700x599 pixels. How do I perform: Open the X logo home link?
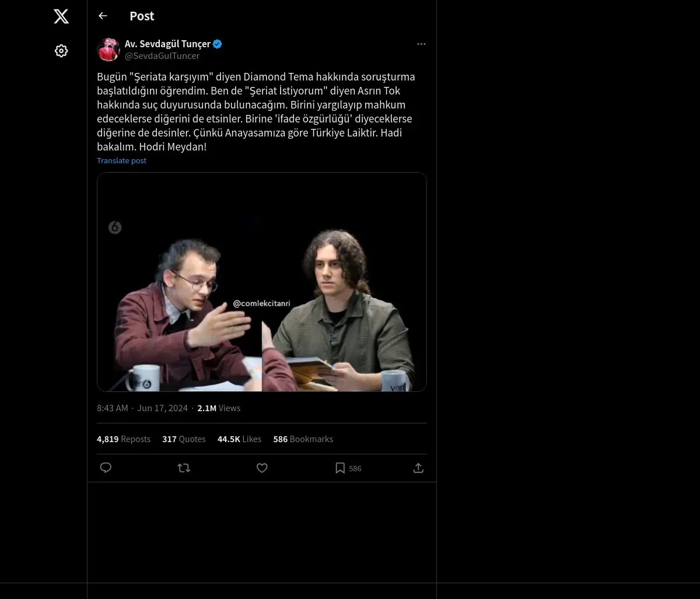61,16
